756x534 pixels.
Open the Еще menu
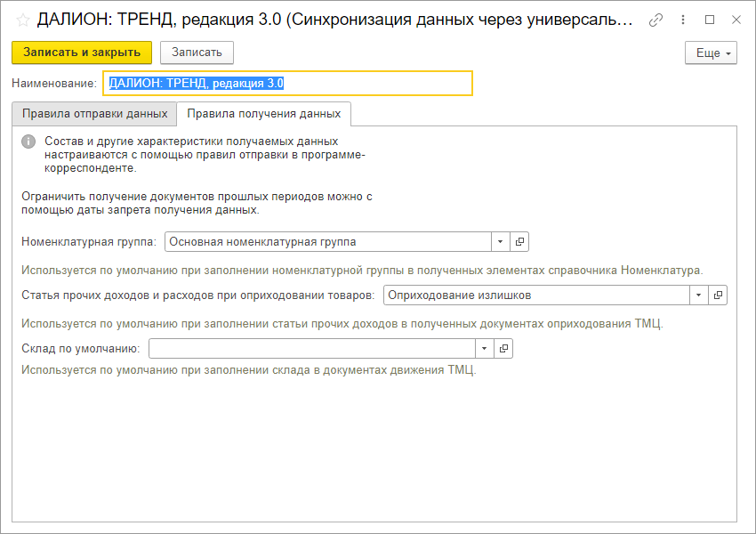tap(711, 53)
